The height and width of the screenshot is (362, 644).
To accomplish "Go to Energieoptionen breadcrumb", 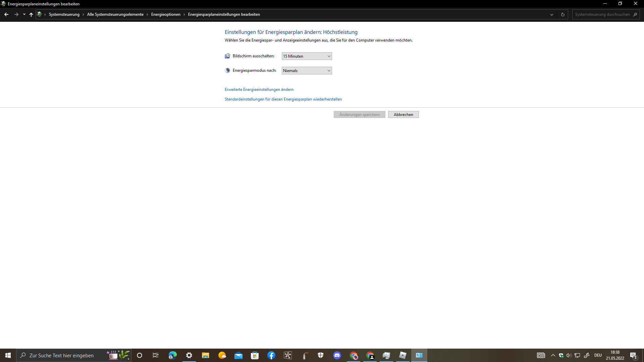I will [x=166, y=14].
